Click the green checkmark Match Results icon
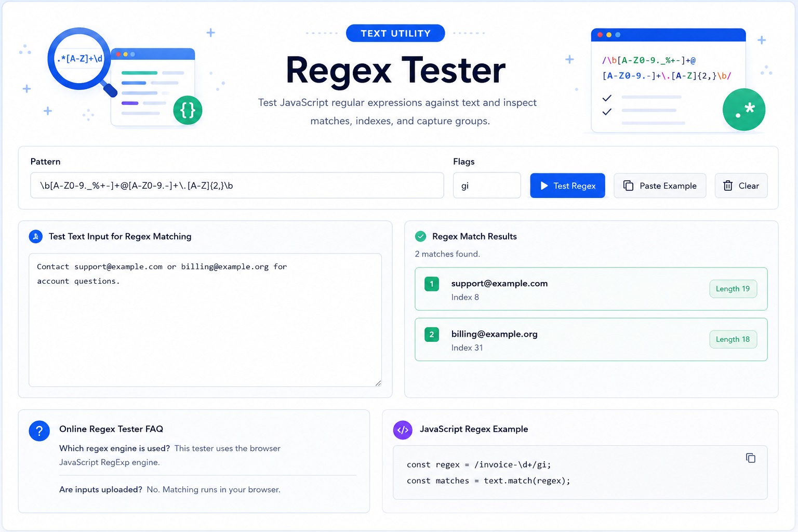The image size is (798, 532). pos(421,236)
